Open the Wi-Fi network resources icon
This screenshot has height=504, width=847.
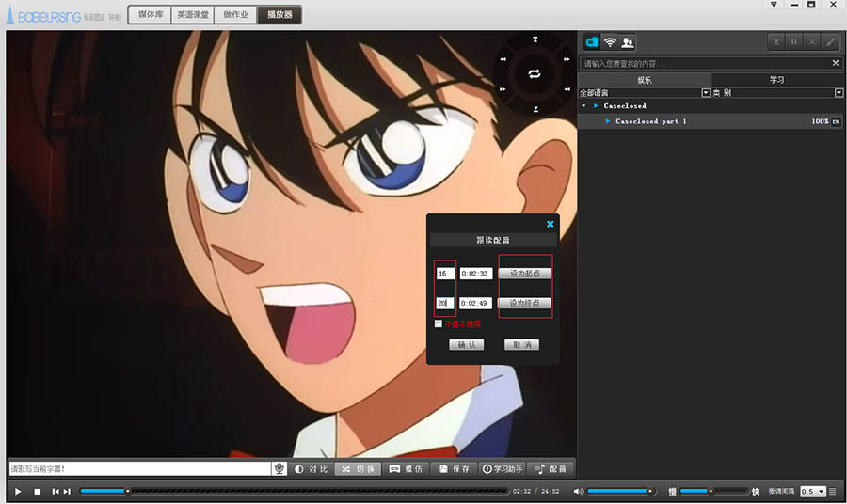click(x=610, y=41)
